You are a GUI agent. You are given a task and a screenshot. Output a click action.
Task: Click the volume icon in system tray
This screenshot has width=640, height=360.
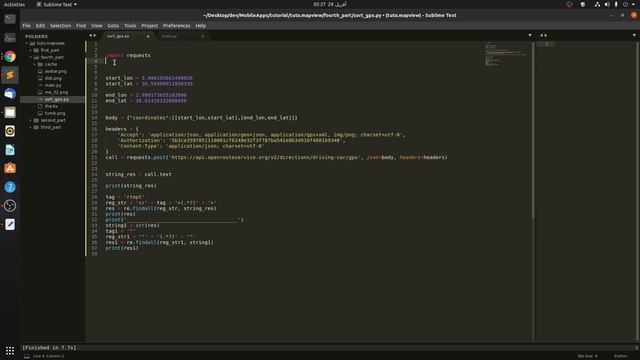click(x=607, y=4)
